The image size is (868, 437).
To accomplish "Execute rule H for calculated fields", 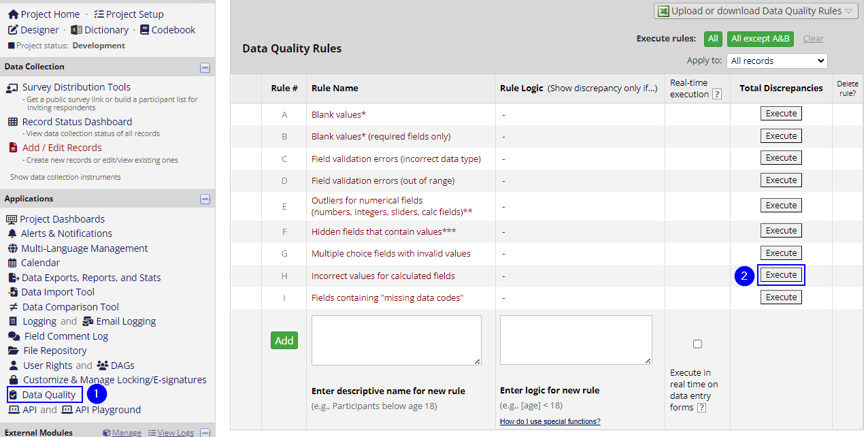I will point(781,275).
